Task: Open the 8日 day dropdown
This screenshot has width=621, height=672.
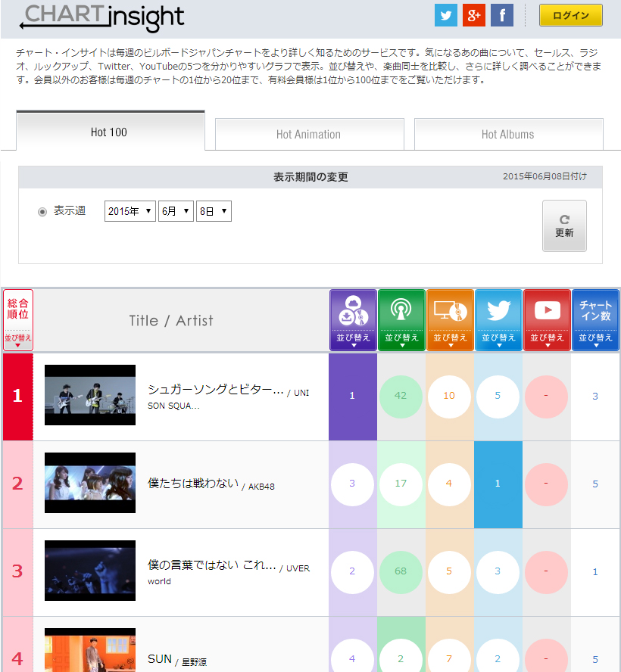Action: click(x=214, y=211)
